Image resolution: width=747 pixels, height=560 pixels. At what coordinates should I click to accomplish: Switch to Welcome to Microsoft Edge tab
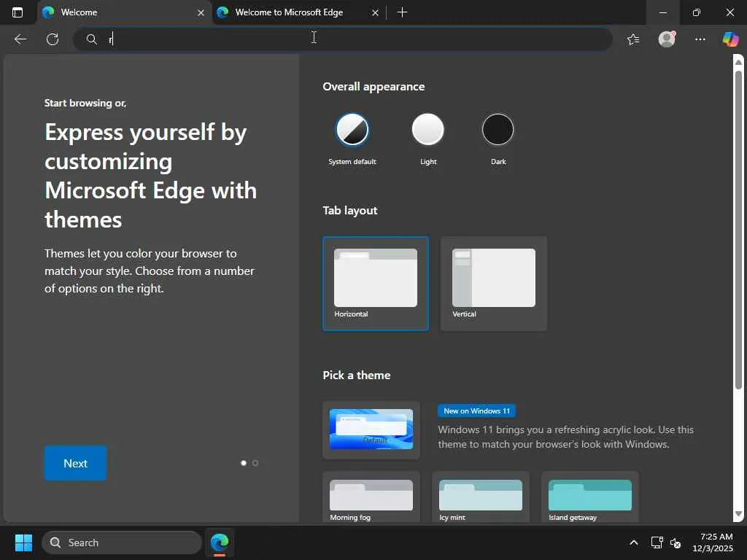(298, 12)
